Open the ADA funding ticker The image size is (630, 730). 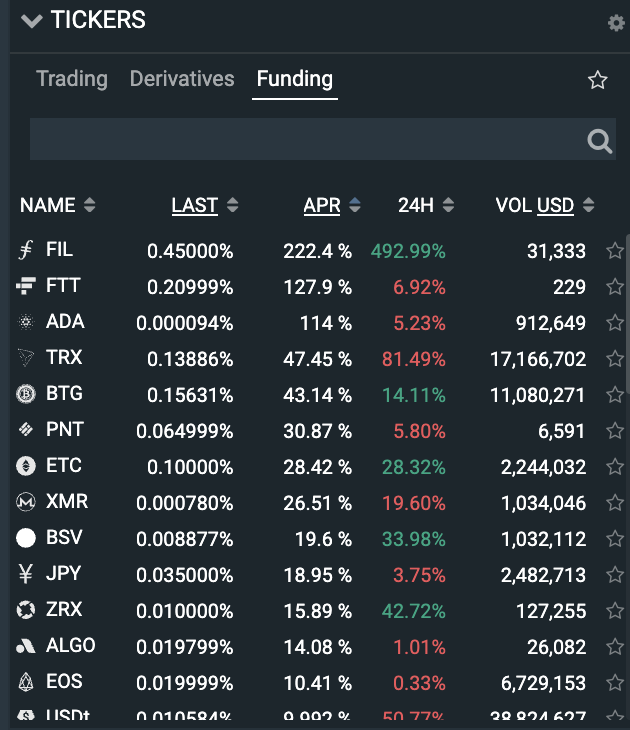(65, 321)
